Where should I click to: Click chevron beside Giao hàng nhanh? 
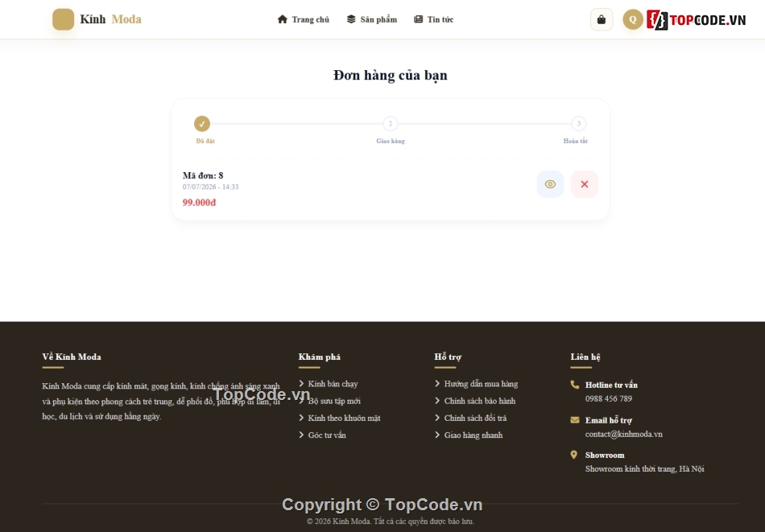click(437, 435)
